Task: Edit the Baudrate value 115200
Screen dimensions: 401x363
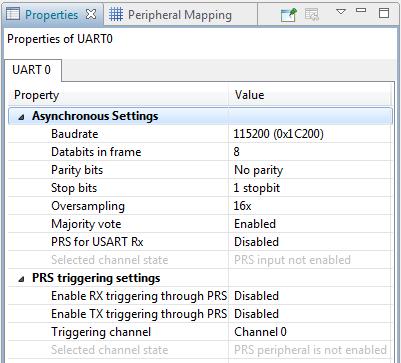Action: (x=310, y=134)
